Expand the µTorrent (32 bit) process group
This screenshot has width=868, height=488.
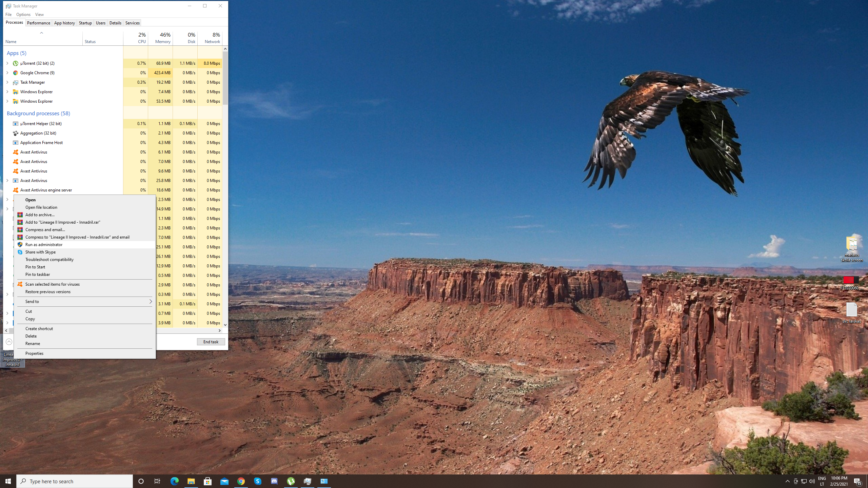pyautogui.click(x=7, y=63)
